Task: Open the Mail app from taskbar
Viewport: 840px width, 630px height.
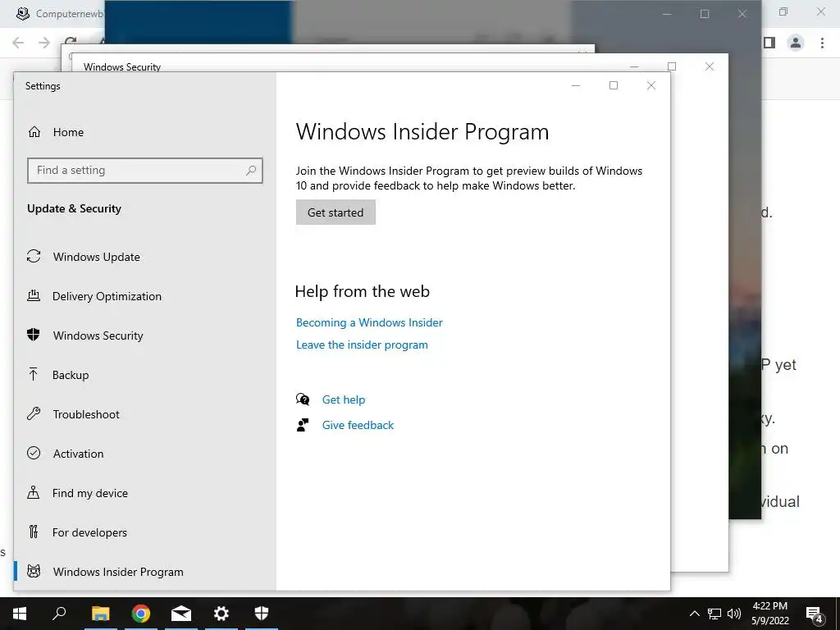Action: (x=181, y=614)
